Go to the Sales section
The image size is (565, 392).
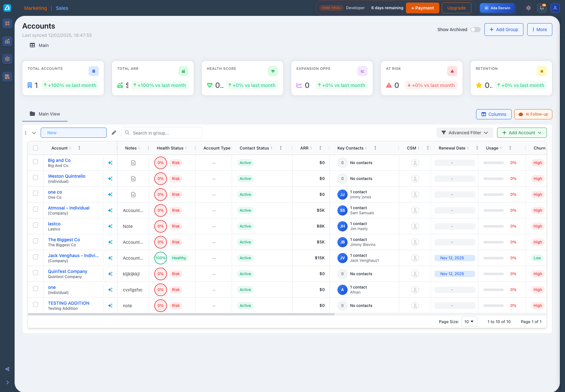tap(62, 8)
